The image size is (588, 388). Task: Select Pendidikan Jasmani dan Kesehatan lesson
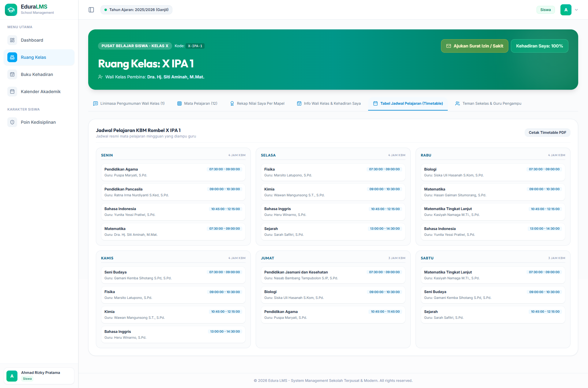click(333, 275)
